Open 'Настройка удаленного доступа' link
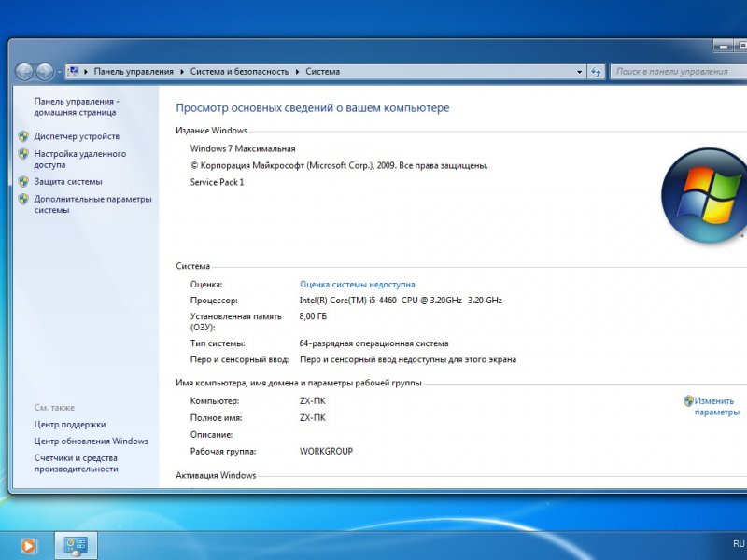Viewport: 747px width, 560px height. point(80,159)
